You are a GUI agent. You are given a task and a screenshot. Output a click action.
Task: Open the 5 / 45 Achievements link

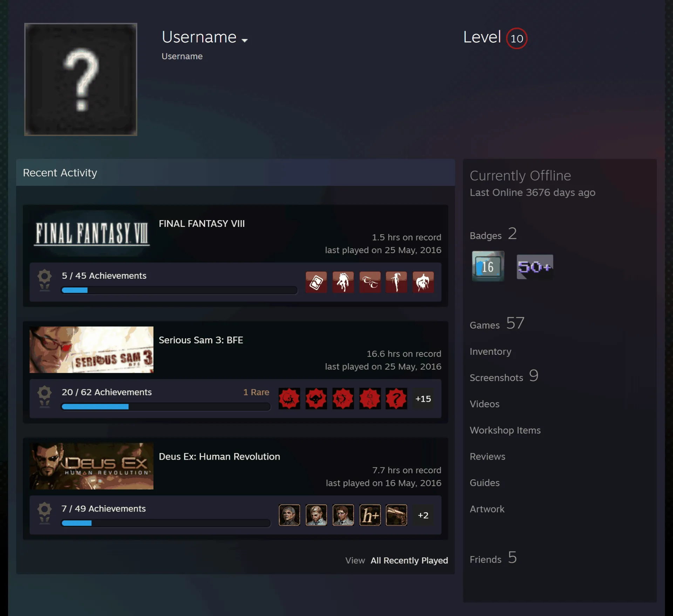click(104, 276)
